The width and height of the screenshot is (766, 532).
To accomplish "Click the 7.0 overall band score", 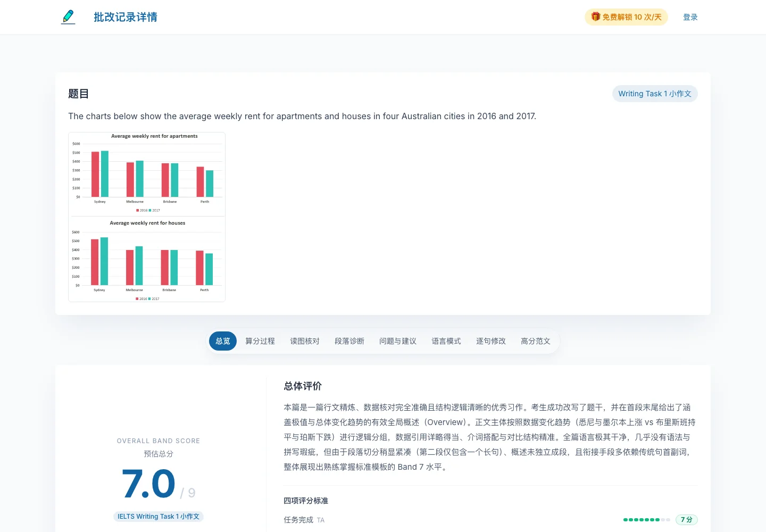I will click(148, 484).
